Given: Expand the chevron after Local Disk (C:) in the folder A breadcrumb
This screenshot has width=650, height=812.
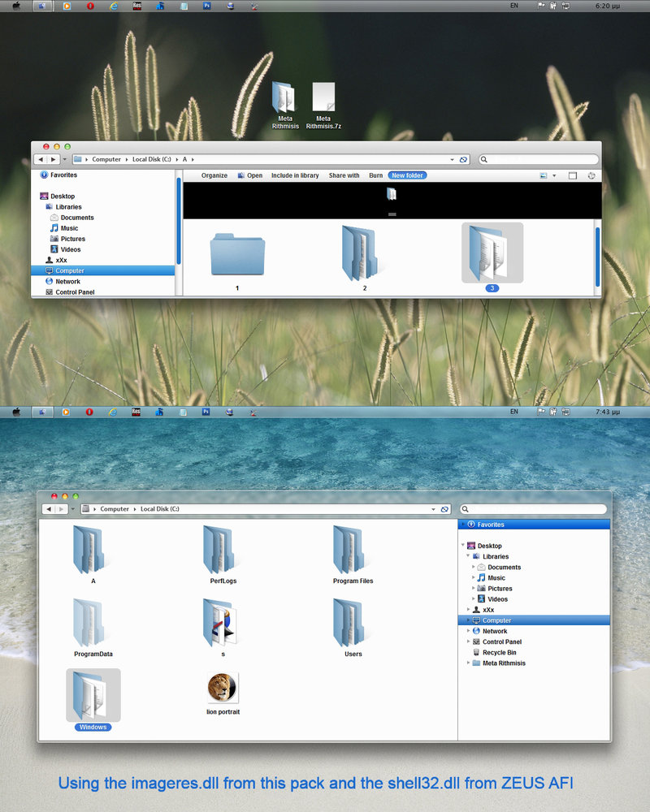Looking at the screenshot, I should tap(177, 159).
